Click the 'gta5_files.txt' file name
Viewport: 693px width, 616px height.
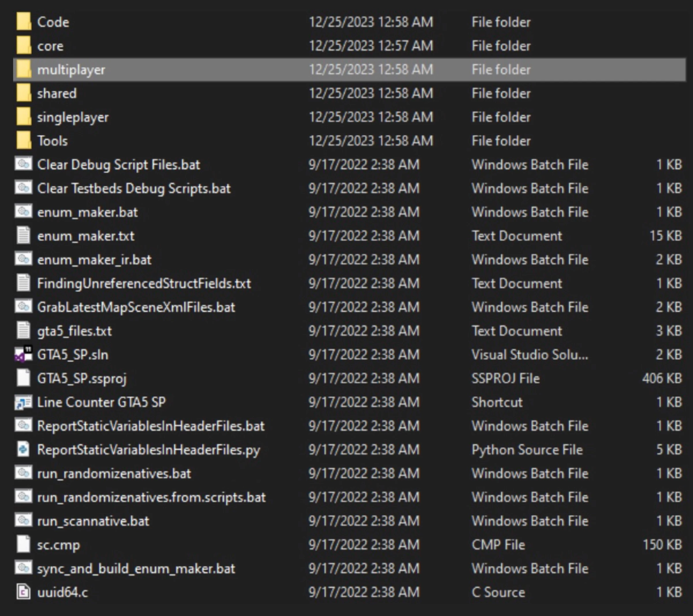coord(74,331)
